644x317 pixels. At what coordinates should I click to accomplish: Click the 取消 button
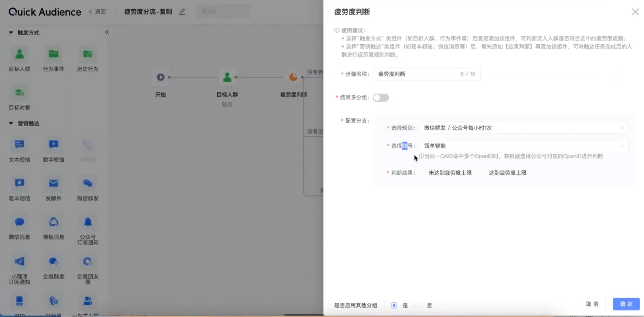[x=592, y=304]
